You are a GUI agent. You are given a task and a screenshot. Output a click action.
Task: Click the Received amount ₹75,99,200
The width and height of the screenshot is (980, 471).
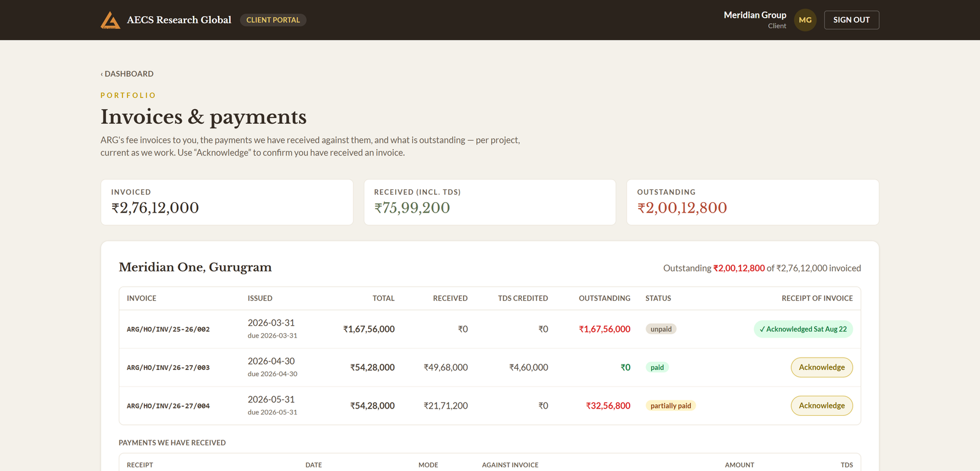[x=412, y=208]
